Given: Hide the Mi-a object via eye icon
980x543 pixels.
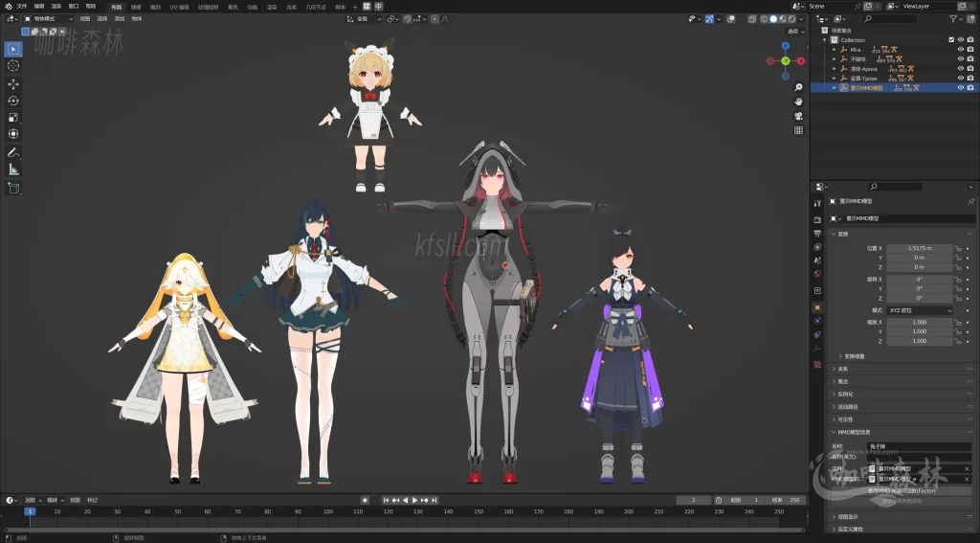Looking at the screenshot, I should pyautogui.click(x=961, y=50).
